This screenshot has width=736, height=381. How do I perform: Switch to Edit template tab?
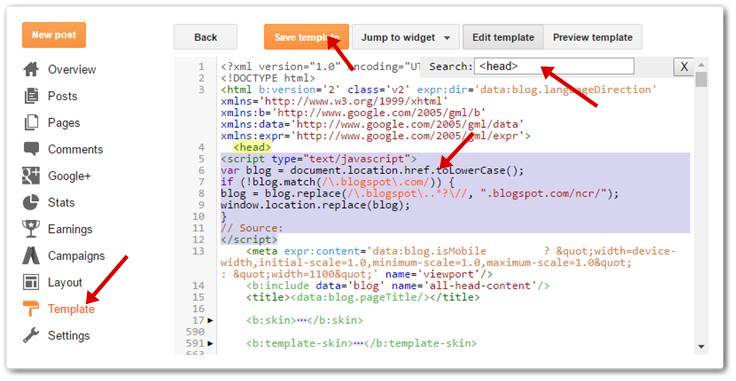(503, 37)
